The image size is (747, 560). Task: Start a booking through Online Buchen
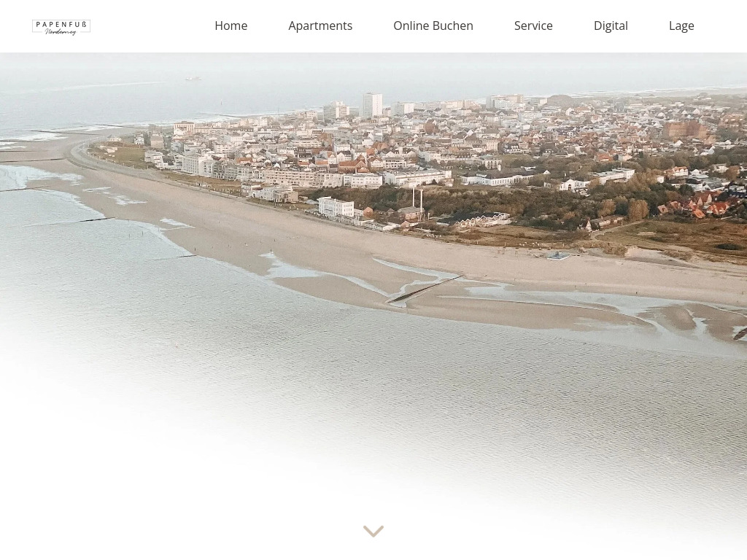pos(433,26)
